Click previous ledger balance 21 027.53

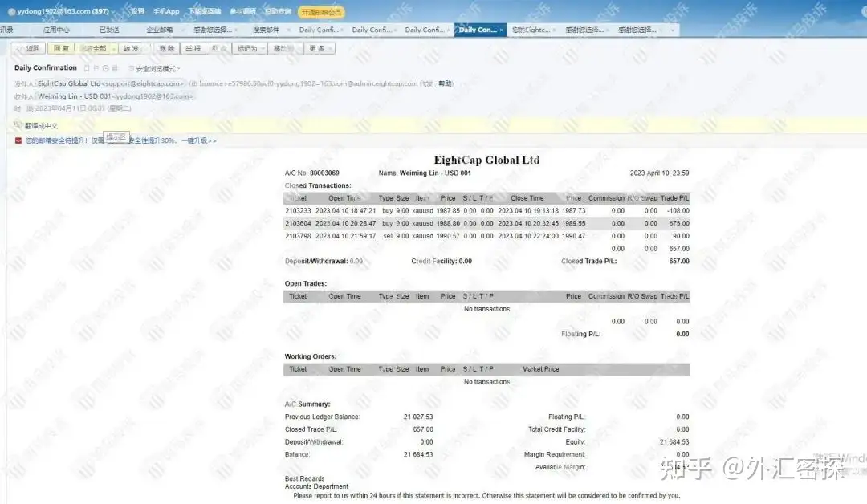(x=418, y=417)
